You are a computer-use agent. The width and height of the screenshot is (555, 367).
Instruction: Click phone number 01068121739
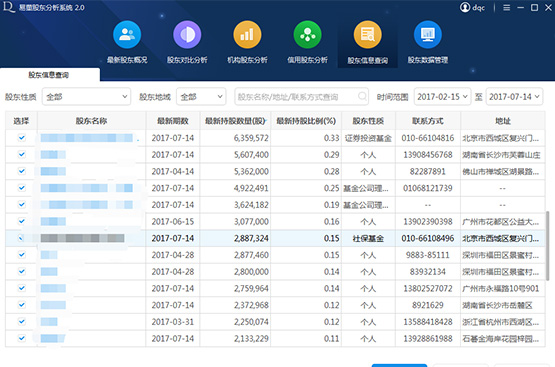[428, 188]
